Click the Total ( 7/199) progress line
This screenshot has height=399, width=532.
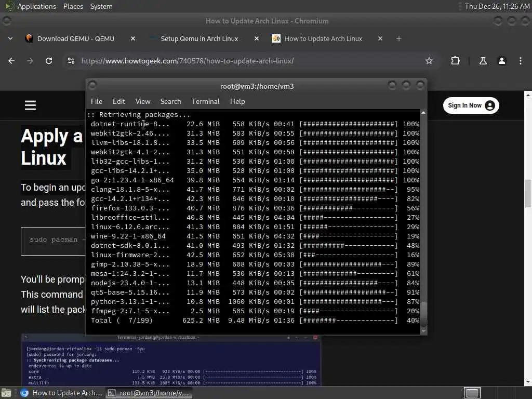(255, 320)
